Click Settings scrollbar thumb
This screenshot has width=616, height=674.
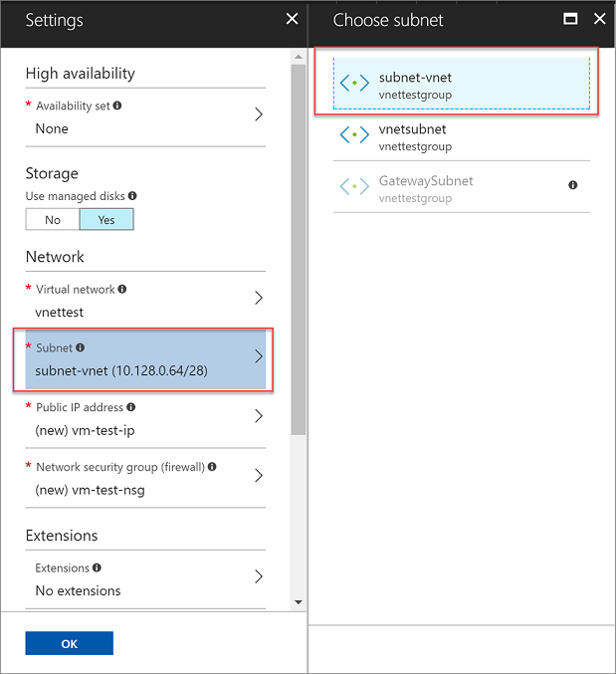pos(299,249)
